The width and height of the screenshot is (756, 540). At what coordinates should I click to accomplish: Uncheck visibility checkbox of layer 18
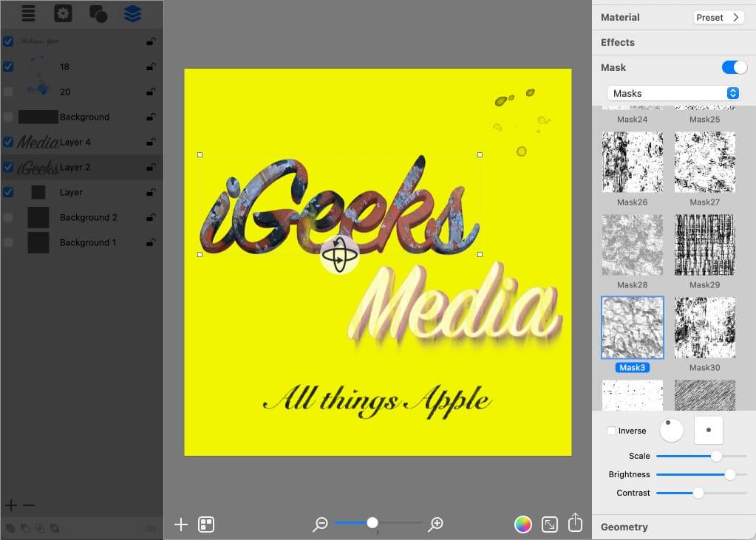tap(8, 66)
